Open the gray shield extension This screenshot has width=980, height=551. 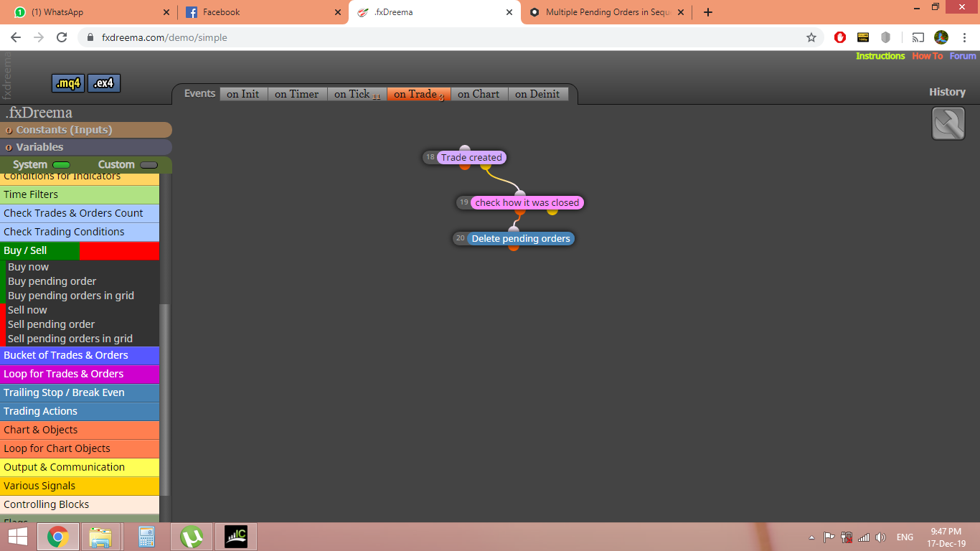pos(886,37)
